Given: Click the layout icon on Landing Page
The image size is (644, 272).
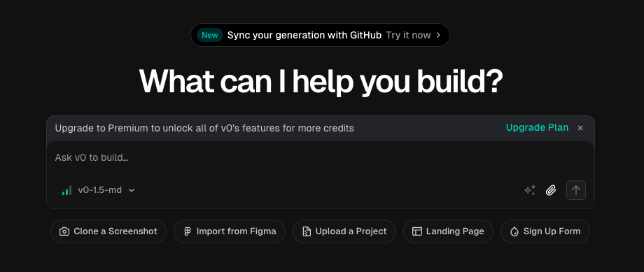Looking at the screenshot, I should [x=417, y=231].
